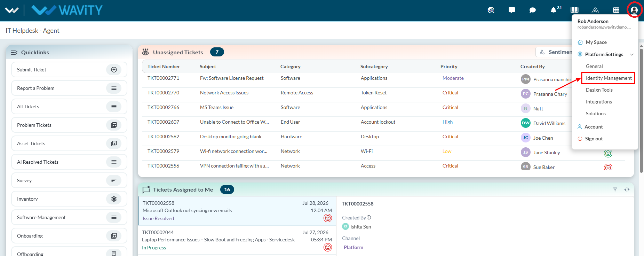The image size is (644, 256).
Task: Open filter for Tickets Assigned to Me
Action: (x=615, y=189)
